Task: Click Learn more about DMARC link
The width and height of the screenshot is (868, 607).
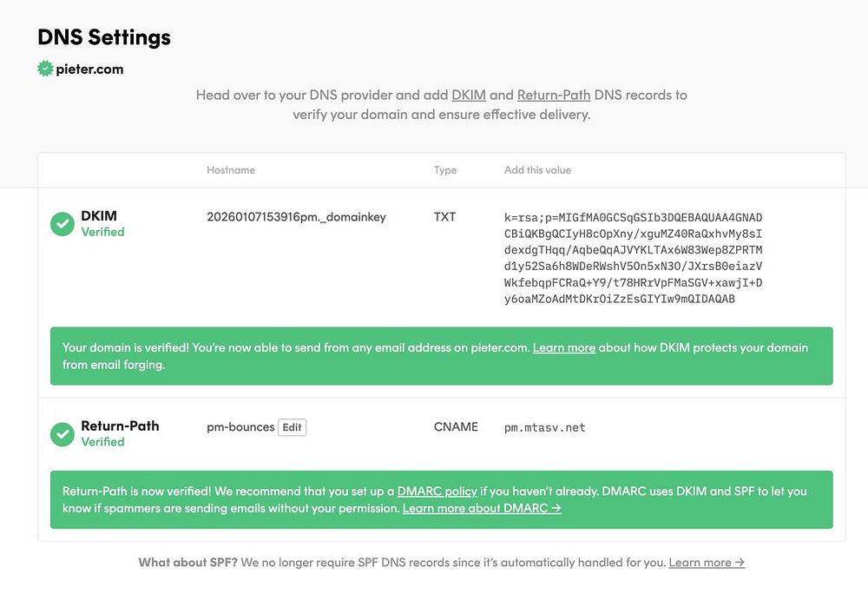Action: coord(482,508)
